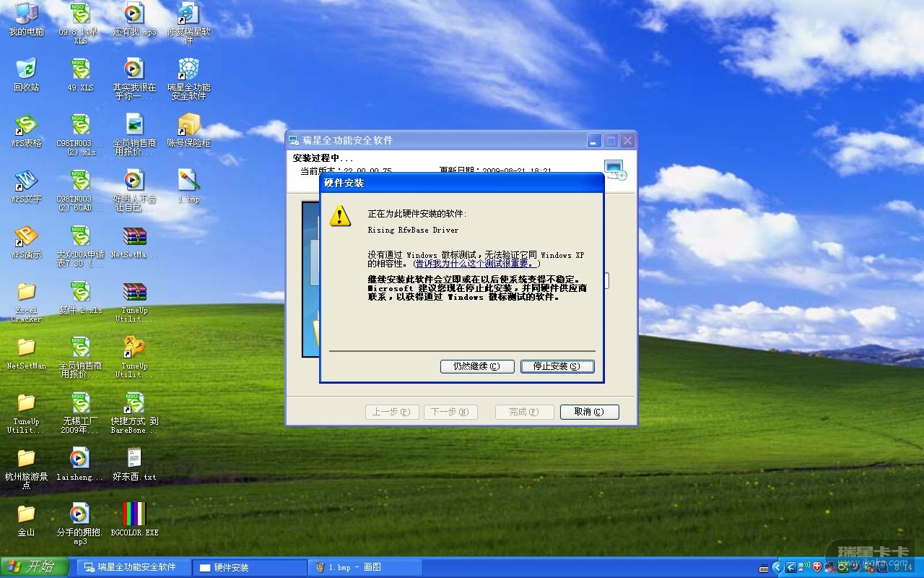The width and height of the screenshot is (924, 578).
Task: Select the 快捷方式 到 BareBone... shortcut icon
Action: [134, 413]
